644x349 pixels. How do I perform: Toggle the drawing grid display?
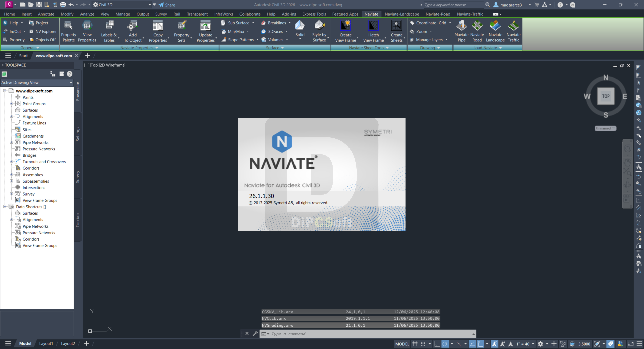point(415,344)
